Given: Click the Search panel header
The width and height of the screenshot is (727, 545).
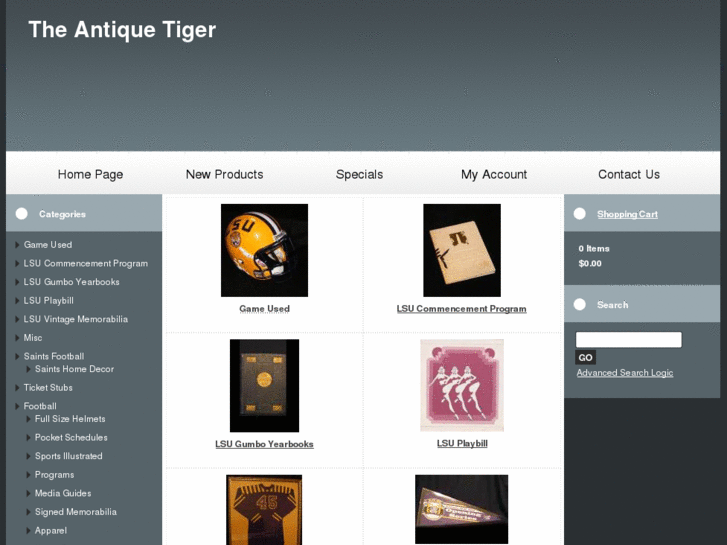Looking at the screenshot, I should (x=612, y=305).
